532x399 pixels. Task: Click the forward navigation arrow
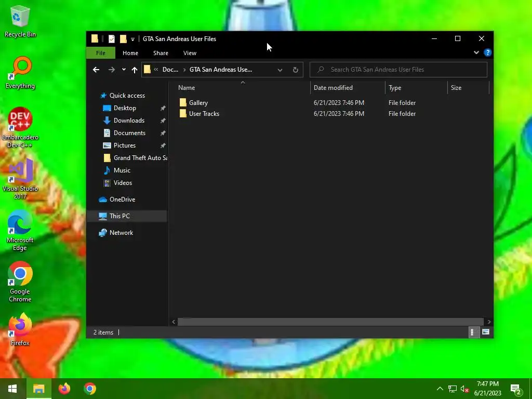pos(111,70)
